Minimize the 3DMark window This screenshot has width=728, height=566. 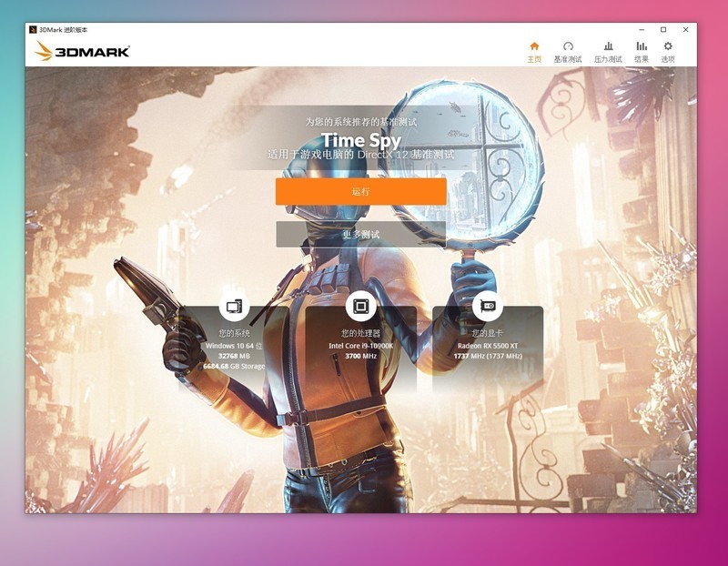[x=642, y=30]
